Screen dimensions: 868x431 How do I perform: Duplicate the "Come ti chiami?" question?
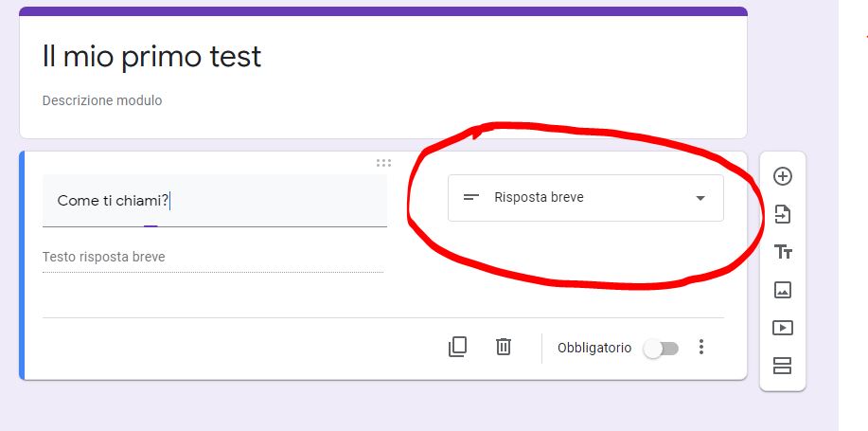tap(457, 348)
